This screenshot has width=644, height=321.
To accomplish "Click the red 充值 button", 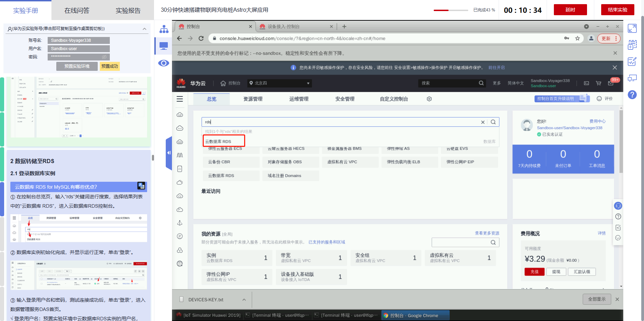I will click(x=535, y=272).
